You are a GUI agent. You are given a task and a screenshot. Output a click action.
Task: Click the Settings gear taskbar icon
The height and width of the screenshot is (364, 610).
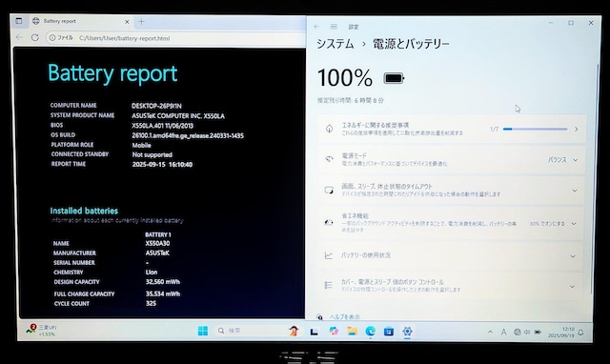[407, 332]
